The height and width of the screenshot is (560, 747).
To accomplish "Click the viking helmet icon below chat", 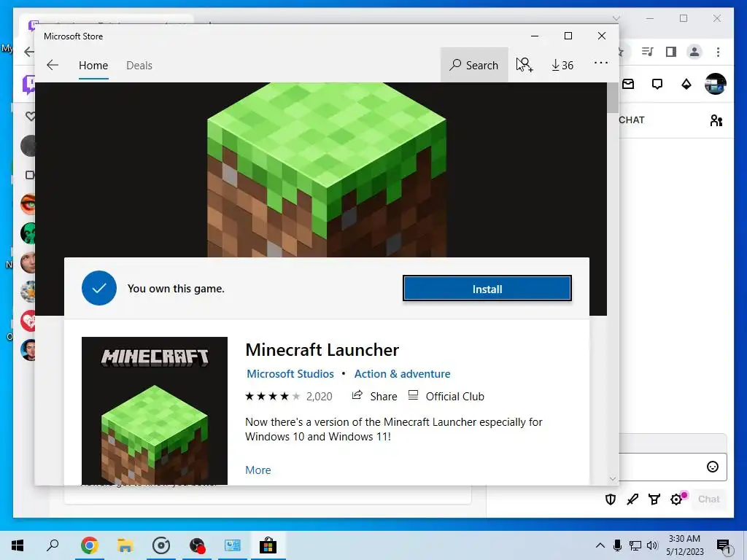I will (x=654, y=499).
